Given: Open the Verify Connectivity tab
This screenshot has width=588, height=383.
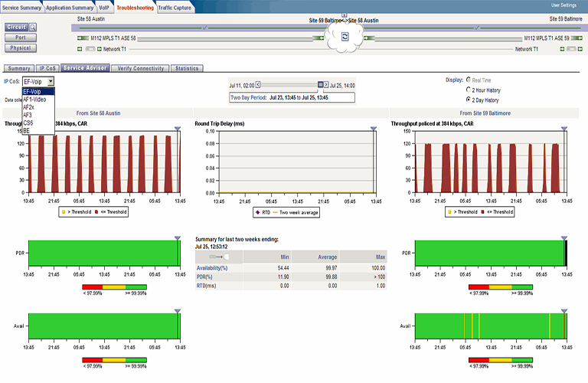Looking at the screenshot, I should pos(140,68).
